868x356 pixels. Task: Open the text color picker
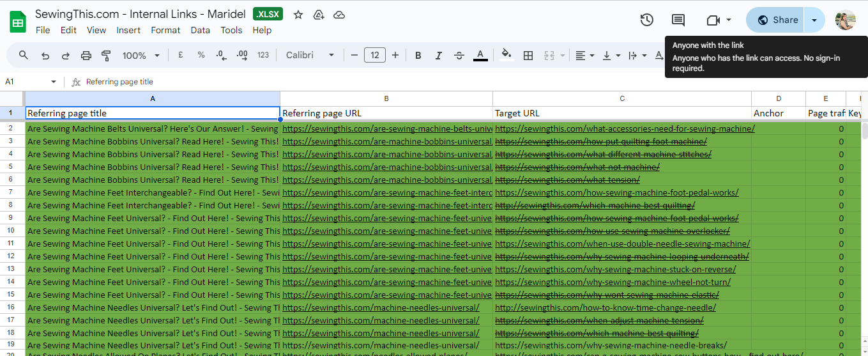coord(480,56)
